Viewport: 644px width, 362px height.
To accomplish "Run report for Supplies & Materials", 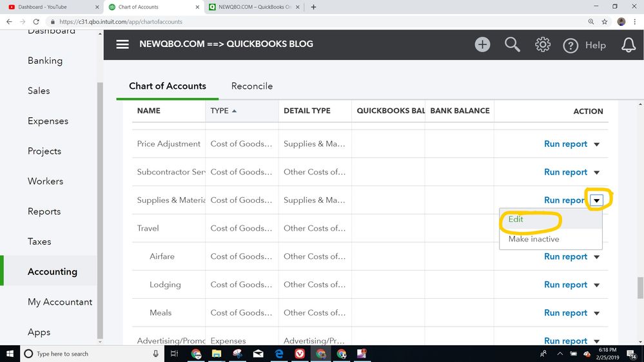I will pyautogui.click(x=565, y=200).
